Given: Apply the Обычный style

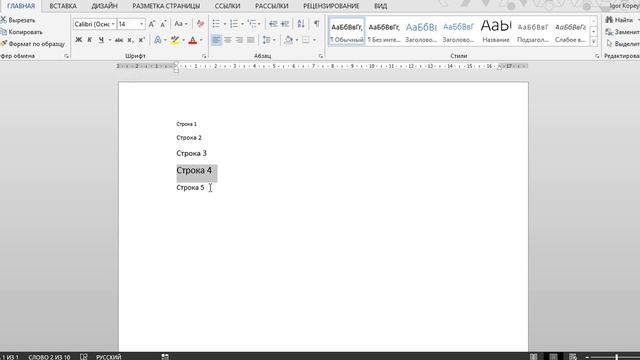Looking at the screenshot, I should [347, 31].
